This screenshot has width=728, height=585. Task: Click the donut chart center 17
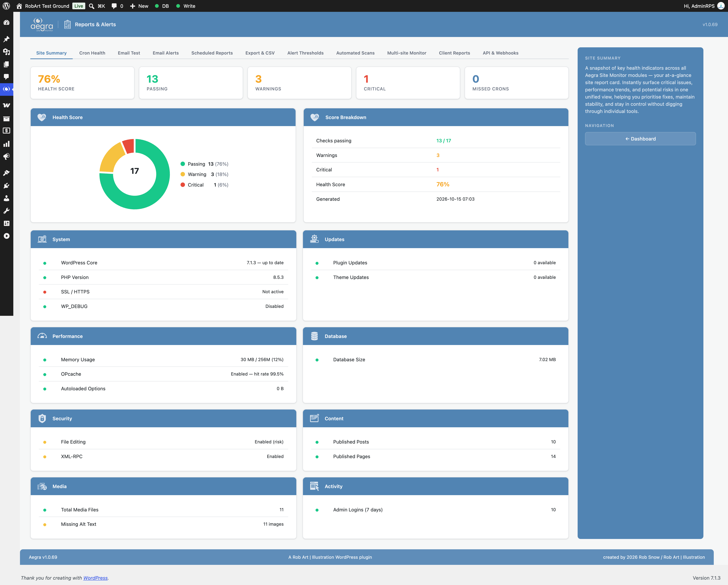click(x=134, y=171)
